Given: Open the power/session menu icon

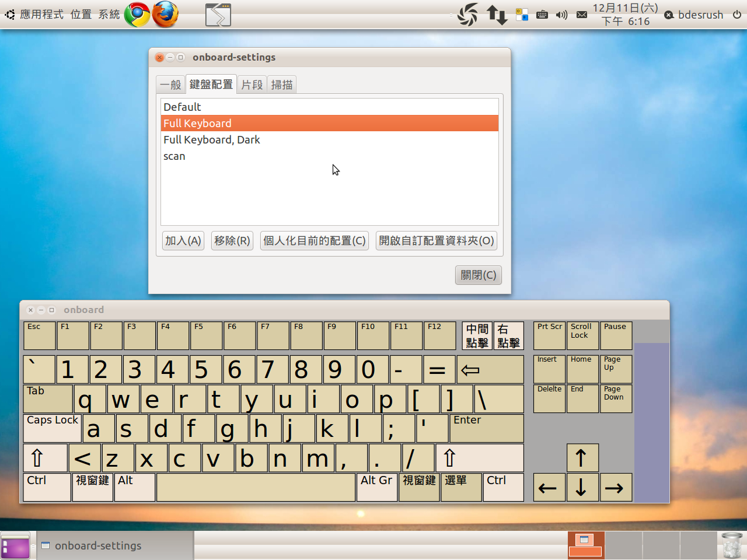Looking at the screenshot, I should [x=737, y=15].
